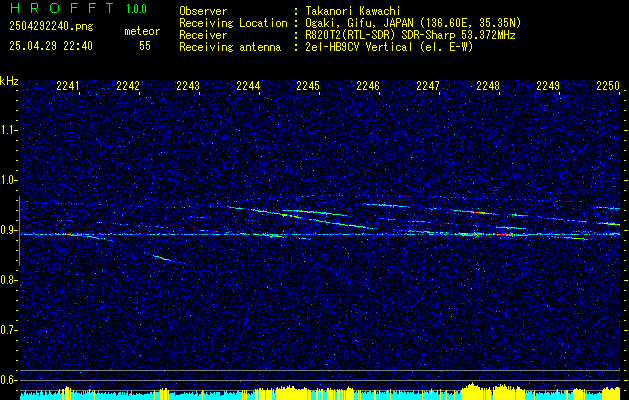Click the 'meteor' label

tap(142, 31)
